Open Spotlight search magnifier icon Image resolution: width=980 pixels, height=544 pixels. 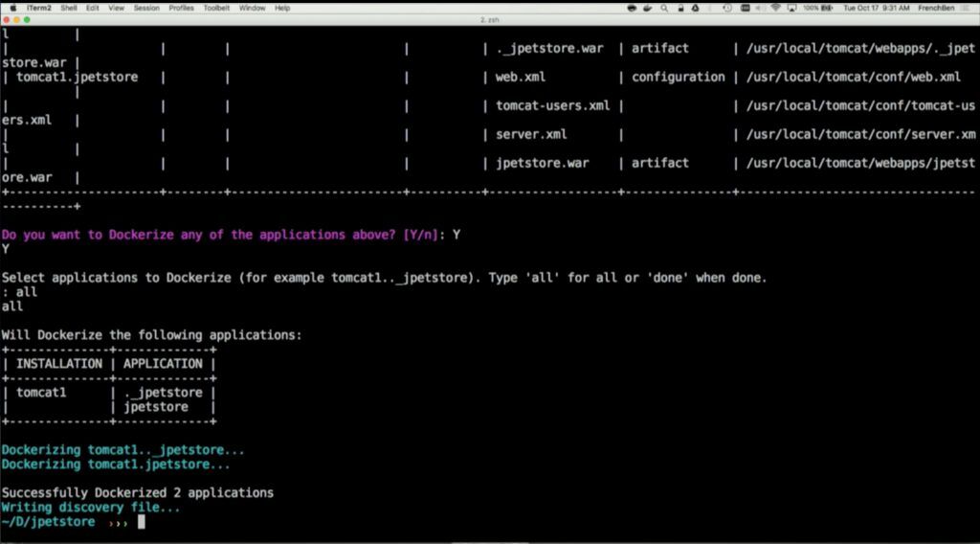coord(664,8)
